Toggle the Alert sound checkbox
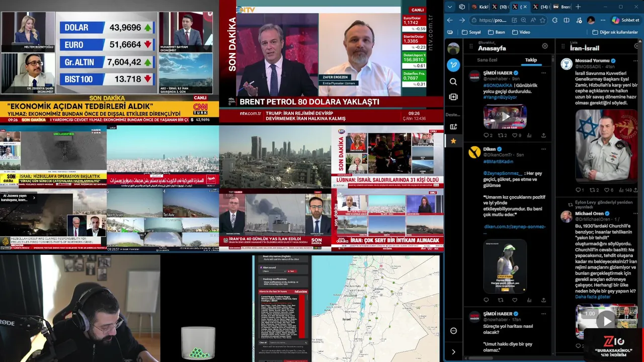This screenshot has height=362, width=644. coord(261,267)
